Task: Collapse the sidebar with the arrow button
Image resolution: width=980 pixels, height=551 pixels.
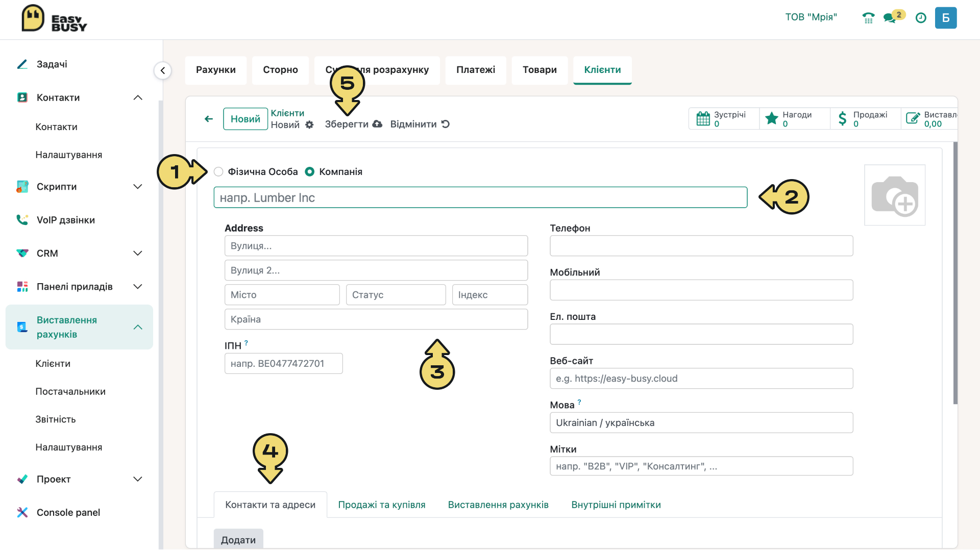Action: coord(162,70)
